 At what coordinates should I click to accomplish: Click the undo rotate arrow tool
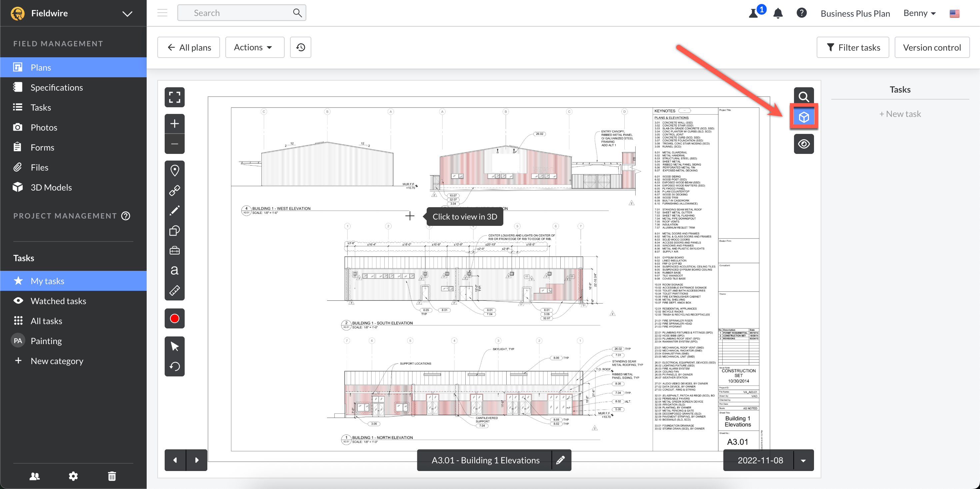coord(175,366)
